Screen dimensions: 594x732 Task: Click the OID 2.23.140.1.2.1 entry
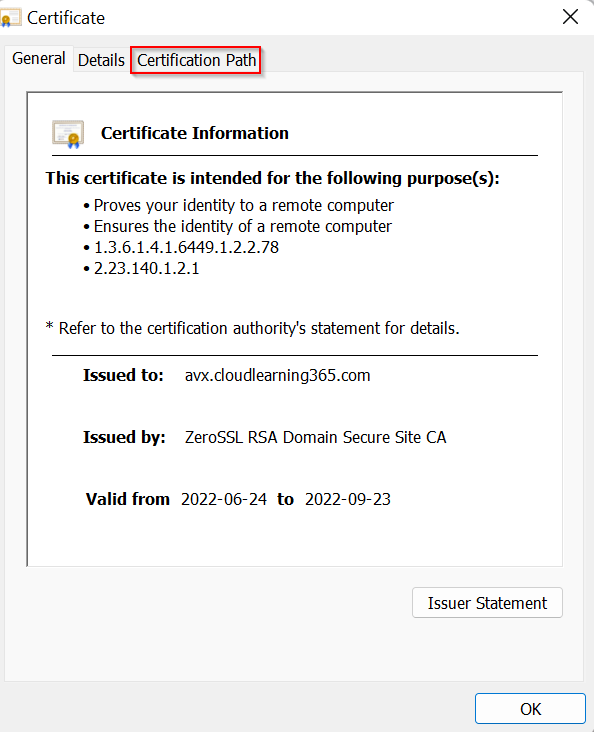point(147,268)
